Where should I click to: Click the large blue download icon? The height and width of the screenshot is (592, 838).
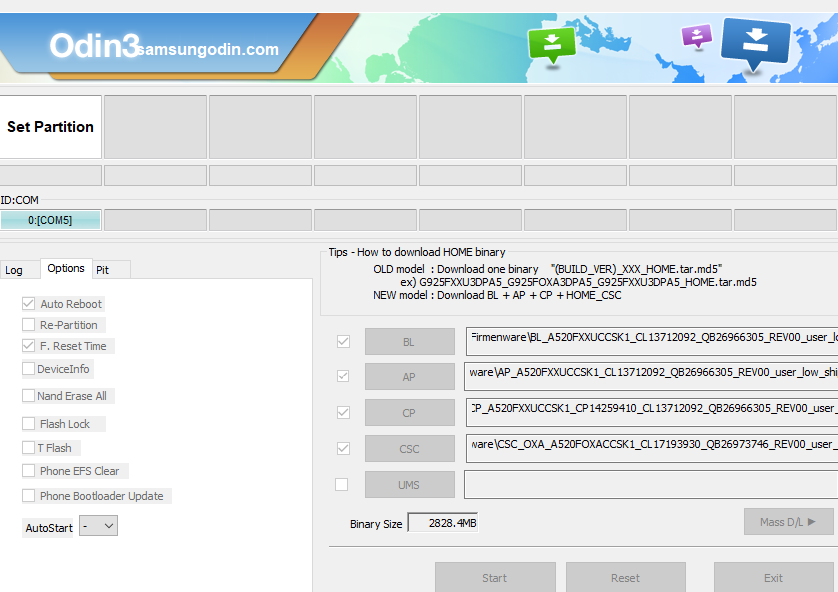[x=755, y=43]
